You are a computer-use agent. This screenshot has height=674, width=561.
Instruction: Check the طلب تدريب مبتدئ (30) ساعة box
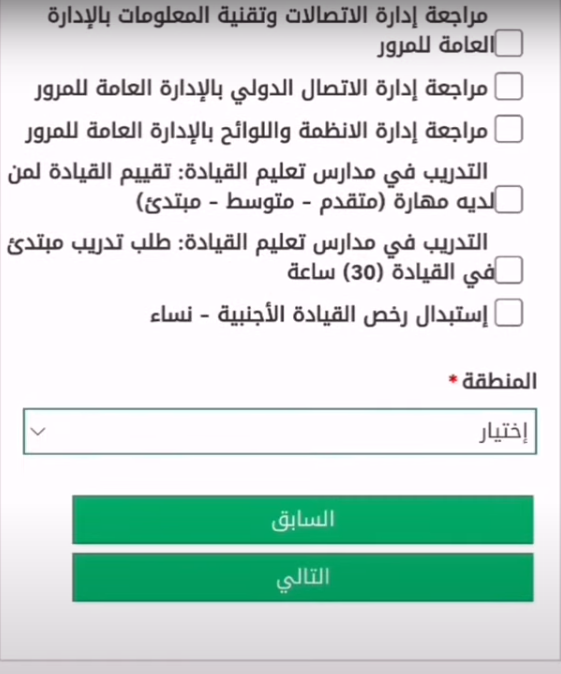tap(509, 270)
